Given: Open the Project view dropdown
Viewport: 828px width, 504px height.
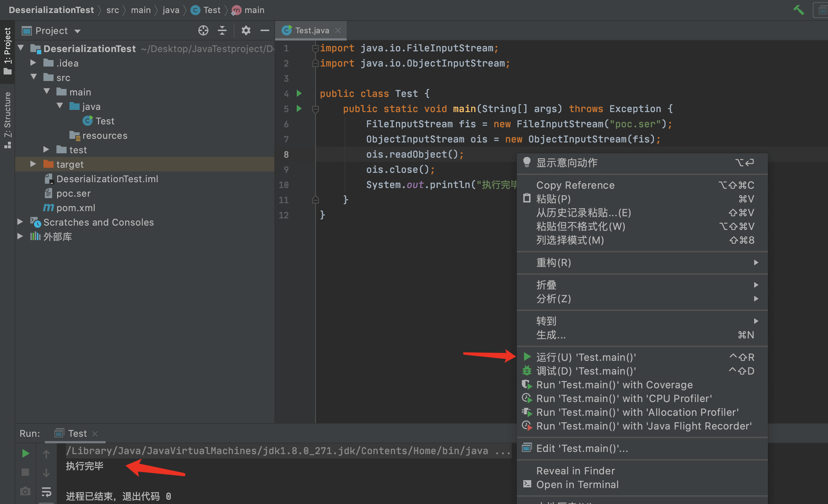Looking at the screenshot, I should coord(77,31).
